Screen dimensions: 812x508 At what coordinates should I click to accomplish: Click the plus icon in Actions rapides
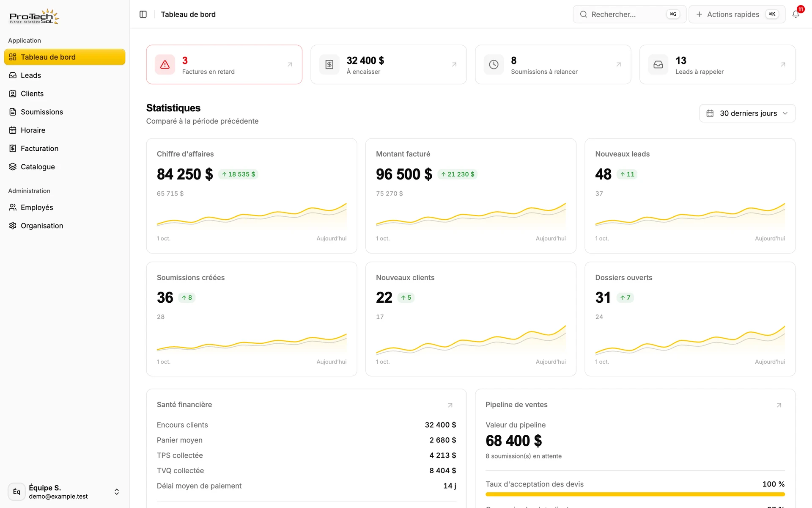point(699,14)
